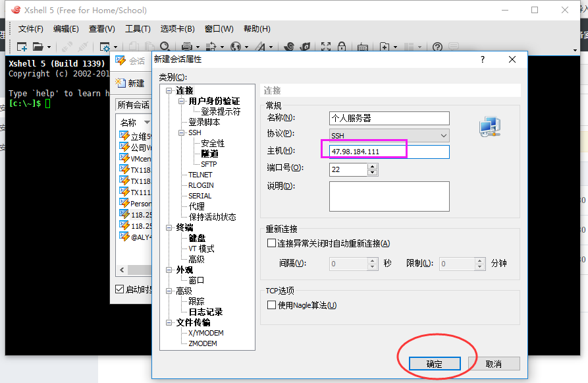The image size is (588, 383).
Task: Select the 立维 session entry icon
Action: click(x=124, y=136)
